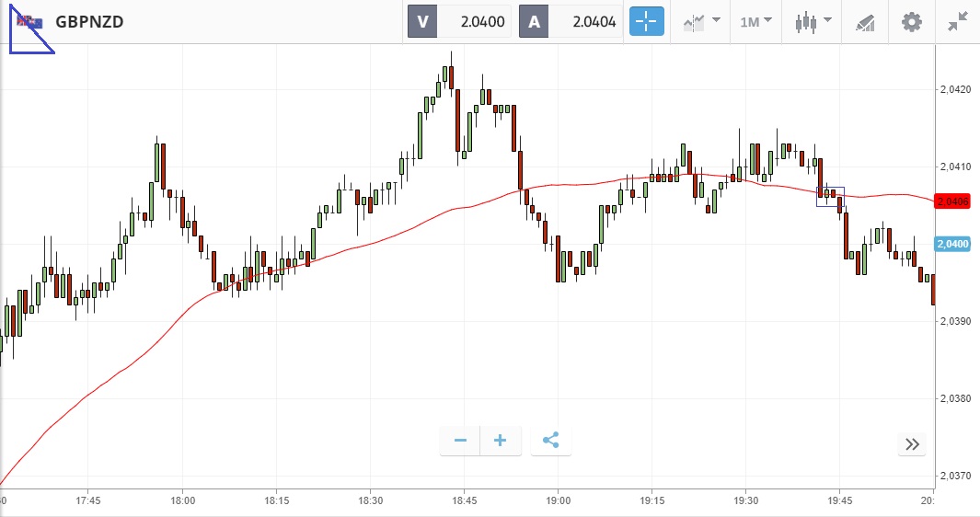Click the 18:45 time axis label
Screen dimensions: 980x517
[465, 500]
